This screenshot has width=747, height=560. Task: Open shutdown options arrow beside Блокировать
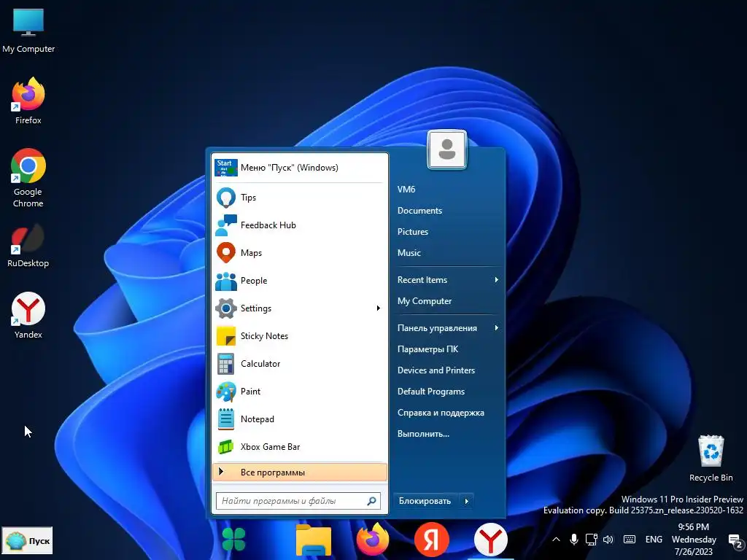466,501
